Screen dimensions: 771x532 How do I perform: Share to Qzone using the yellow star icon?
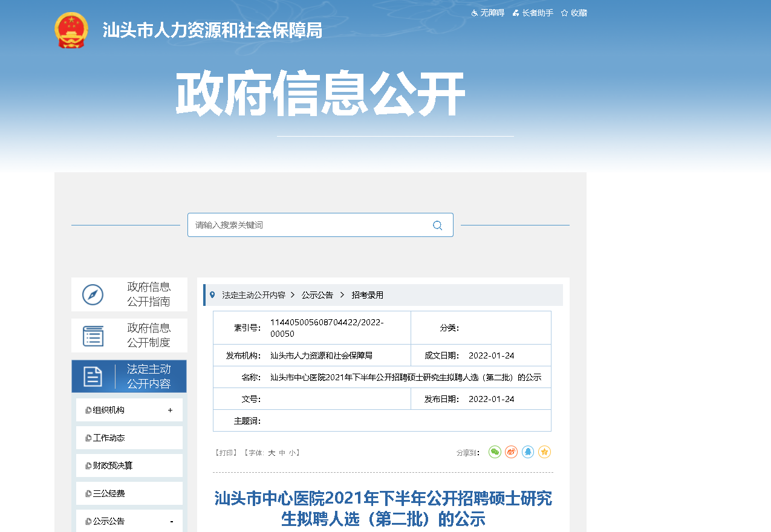pos(544,452)
